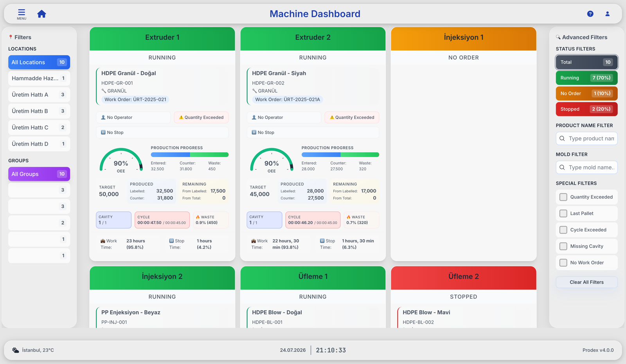Filter by Hammadde Haz... location
The height and width of the screenshot is (364, 626).
[x=39, y=78]
